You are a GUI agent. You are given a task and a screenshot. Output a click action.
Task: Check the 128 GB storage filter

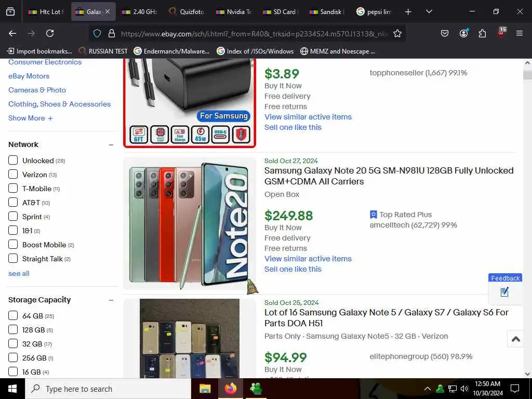(x=13, y=330)
